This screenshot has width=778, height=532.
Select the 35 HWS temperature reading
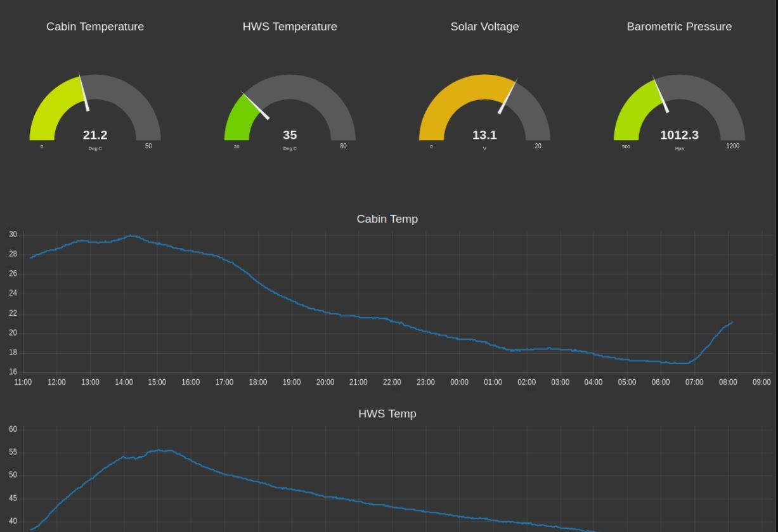pos(290,135)
